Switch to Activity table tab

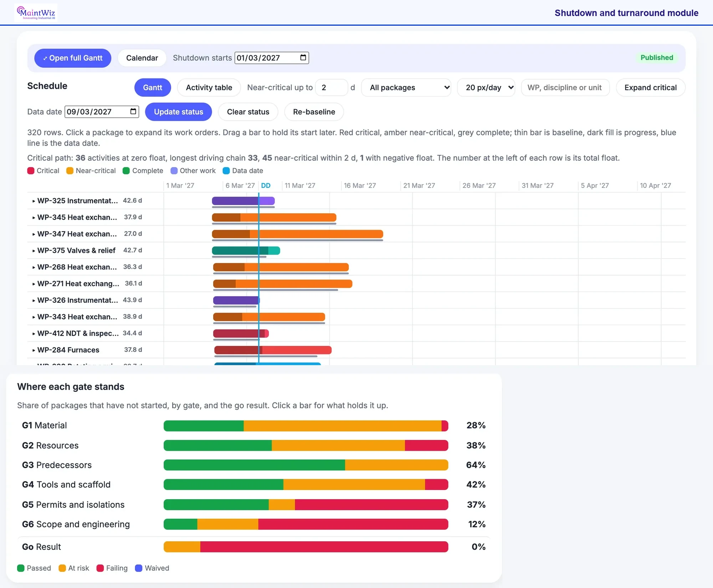pos(209,87)
